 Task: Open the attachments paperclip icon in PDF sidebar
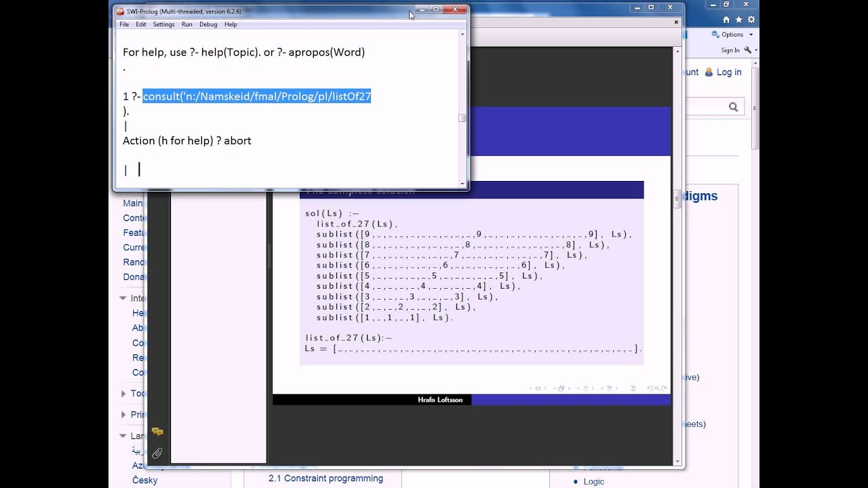click(157, 453)
